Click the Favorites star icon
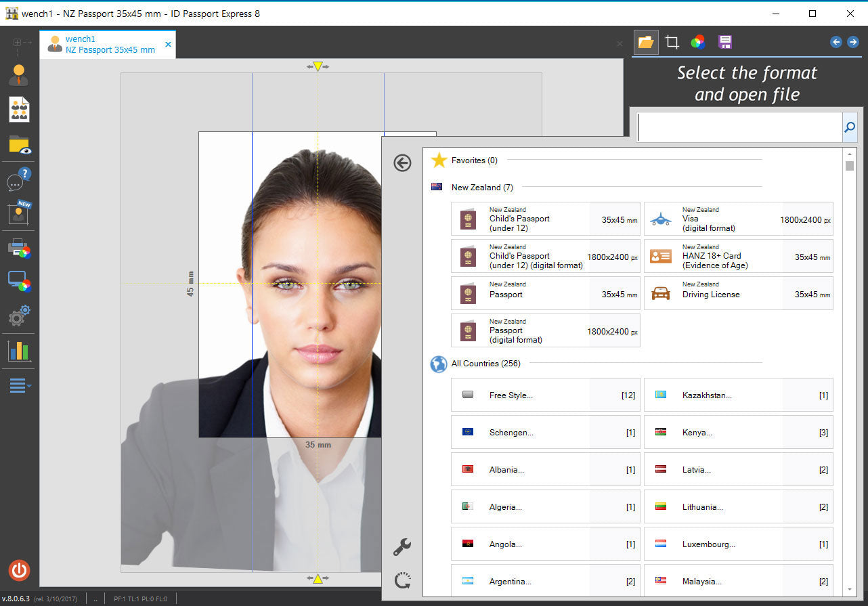This screenshot has height=606, width=868. pyautogui.click(x=439, y=160)
